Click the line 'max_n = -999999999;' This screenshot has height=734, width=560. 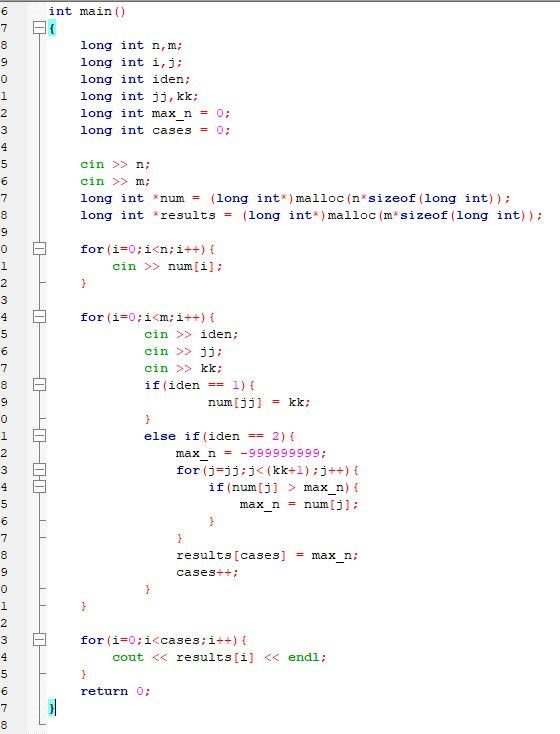tap(251, 453)
